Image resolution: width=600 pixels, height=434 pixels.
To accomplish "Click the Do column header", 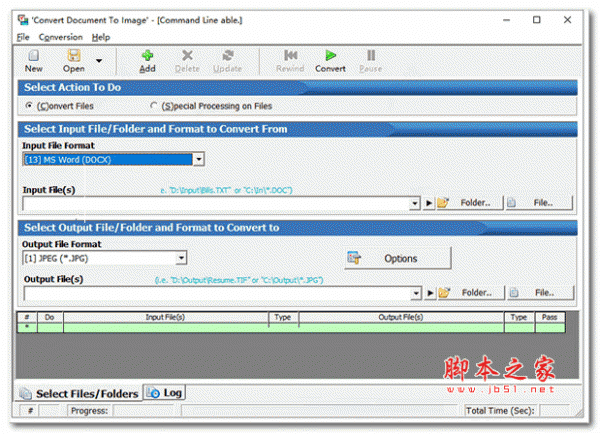I will [50, 317].
